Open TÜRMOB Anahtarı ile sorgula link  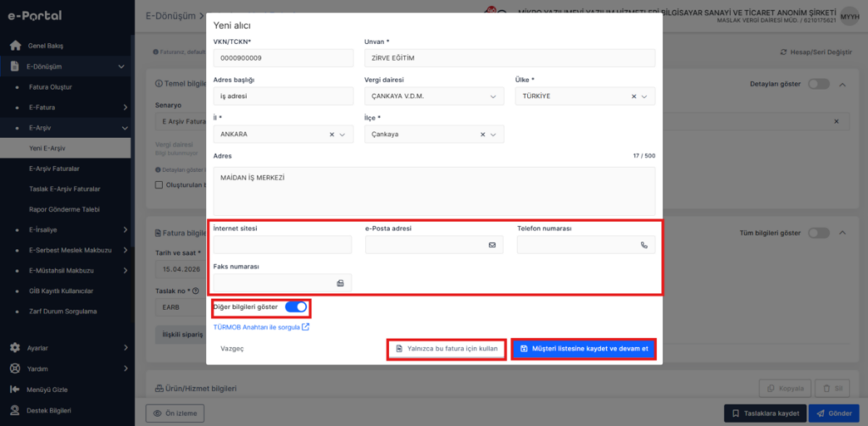[x=261, y=327]
